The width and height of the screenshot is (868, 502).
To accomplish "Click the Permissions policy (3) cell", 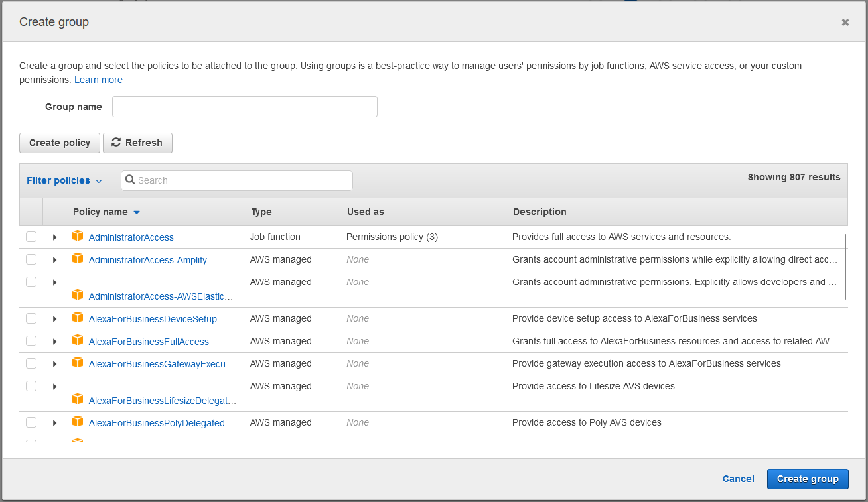I will [392, 237].
